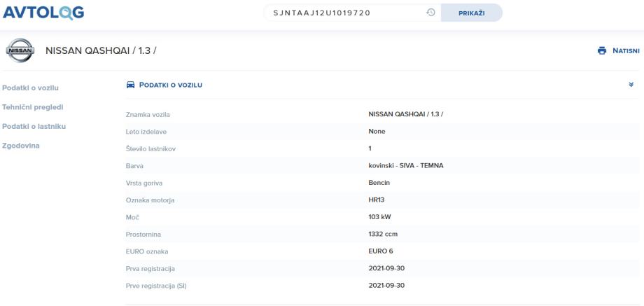Click the Število lastnikov label
Image resolution: width=644 pixels, height=306 pixels.
[150, 149]
